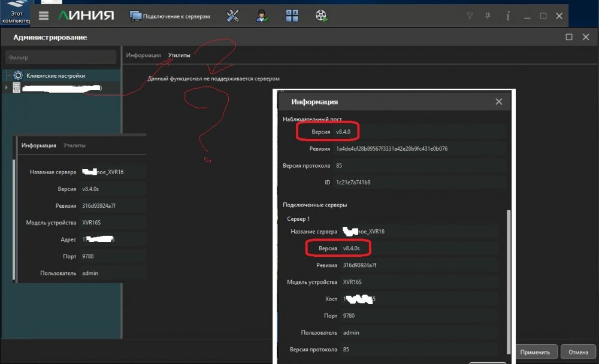Click XVR16S next to Хост row in dialog
The image size is (599, 364).
pos(352,282)
